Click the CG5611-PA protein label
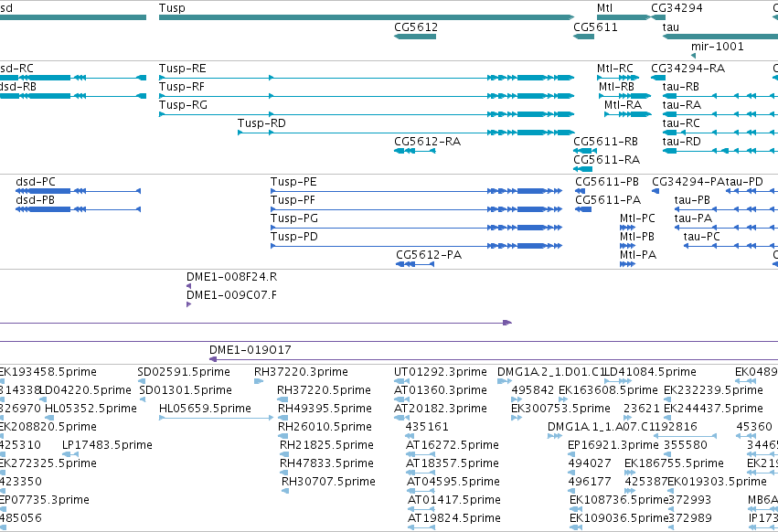The height and width of the screenshot is (532, 778). (x=608, y=200)
